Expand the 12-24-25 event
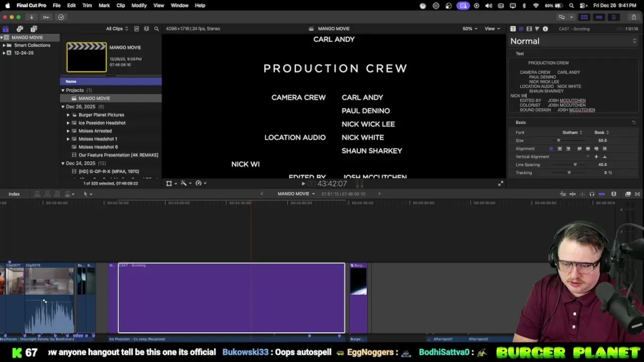This screenshot has width=644, height=362. [x=4, y=53]
